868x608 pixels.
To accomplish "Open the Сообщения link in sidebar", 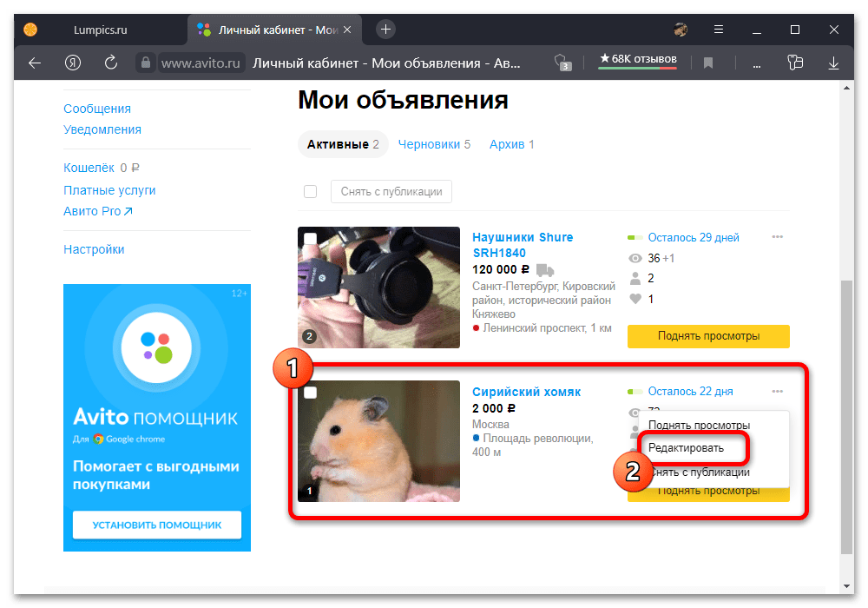I will click(x=97, y=109).
